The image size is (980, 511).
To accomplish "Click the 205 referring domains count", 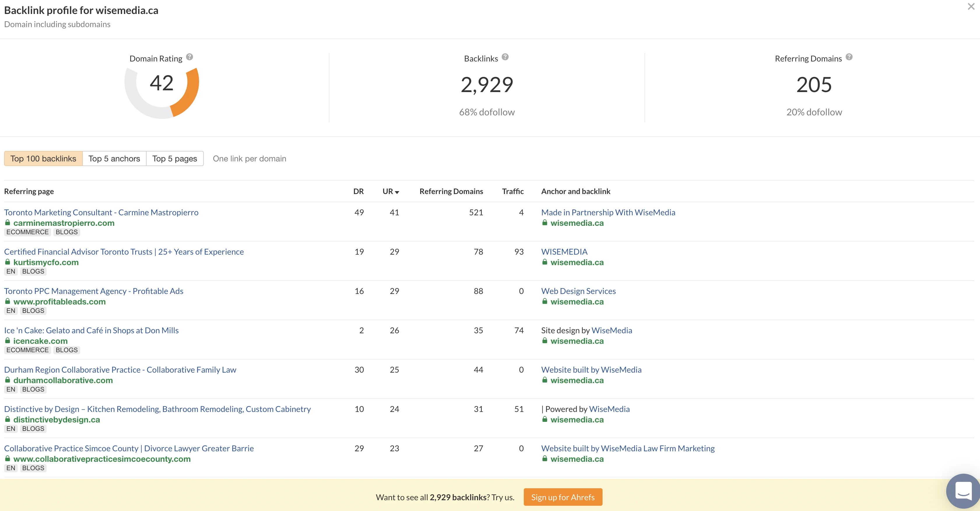I will pyautogui.click(x=814, y=84).
